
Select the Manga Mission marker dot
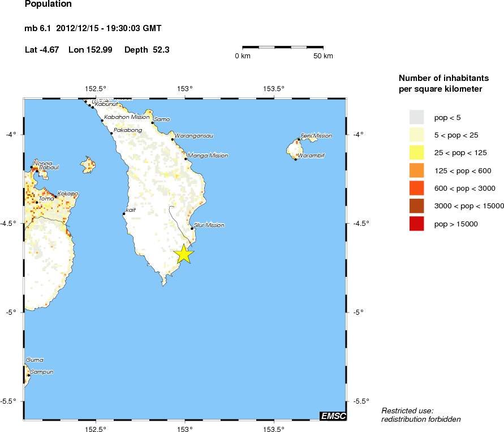click(x=186, y=159)
